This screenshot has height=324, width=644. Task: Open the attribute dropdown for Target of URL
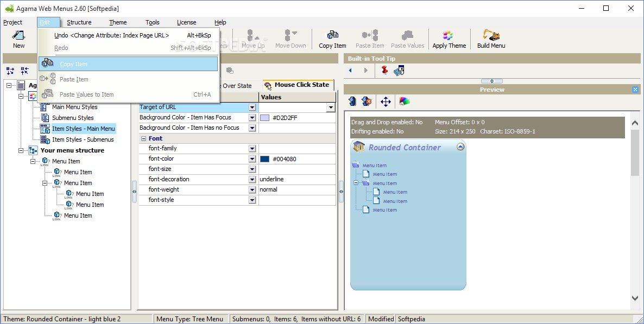pos(252,107)
